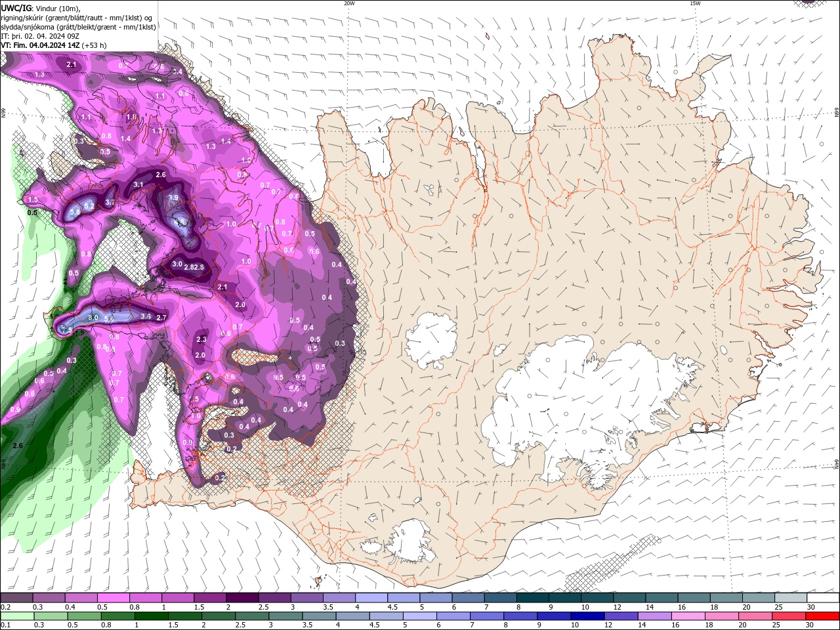840x630 pixels.
Task: Select the 64N latitude label on right edge
Action: tap(837, 464)
